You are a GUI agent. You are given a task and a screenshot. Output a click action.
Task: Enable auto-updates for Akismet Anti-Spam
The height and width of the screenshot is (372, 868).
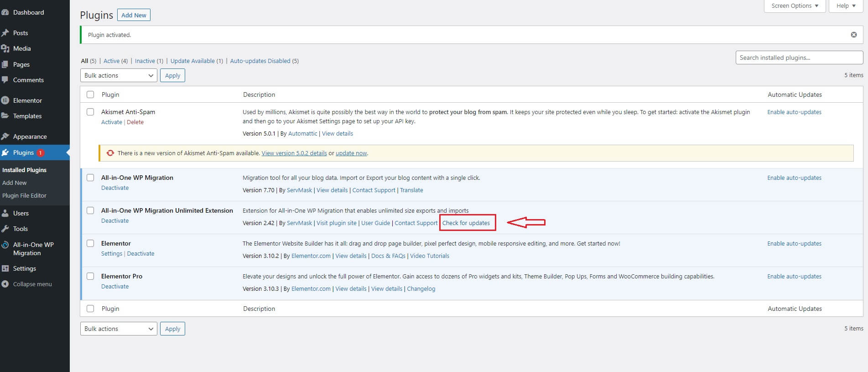[x=794, y=112]
